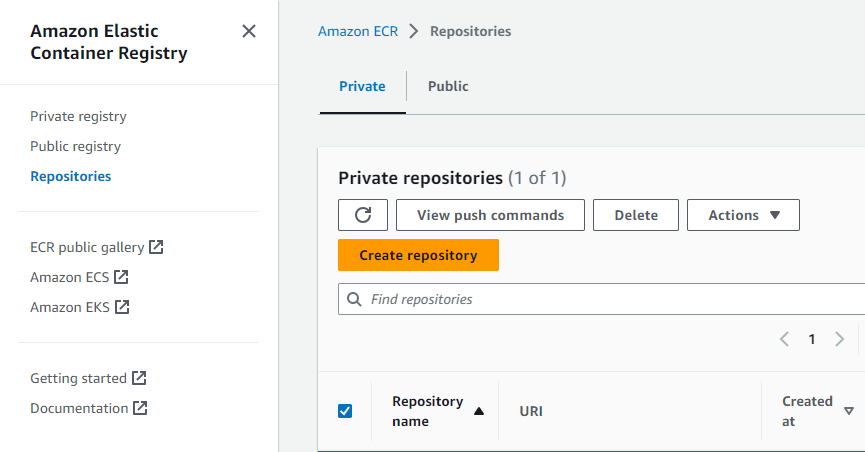Go to next page arrow

pos(840,339)
